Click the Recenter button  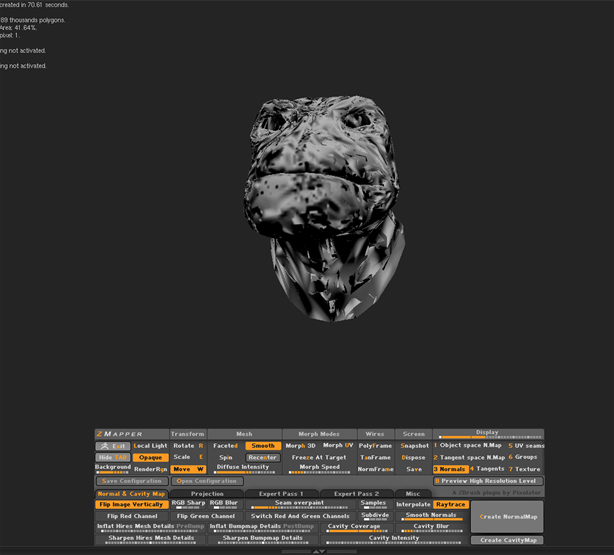pos(263,457)
